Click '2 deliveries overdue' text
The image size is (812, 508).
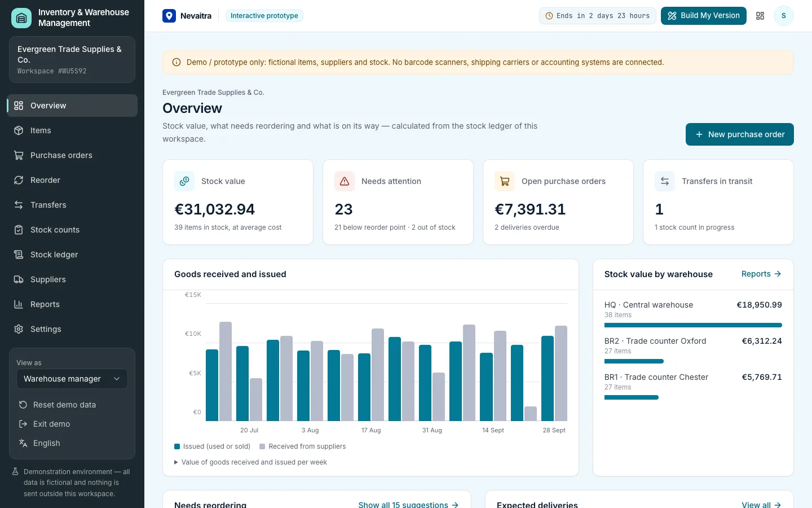[x=527, y=227]
